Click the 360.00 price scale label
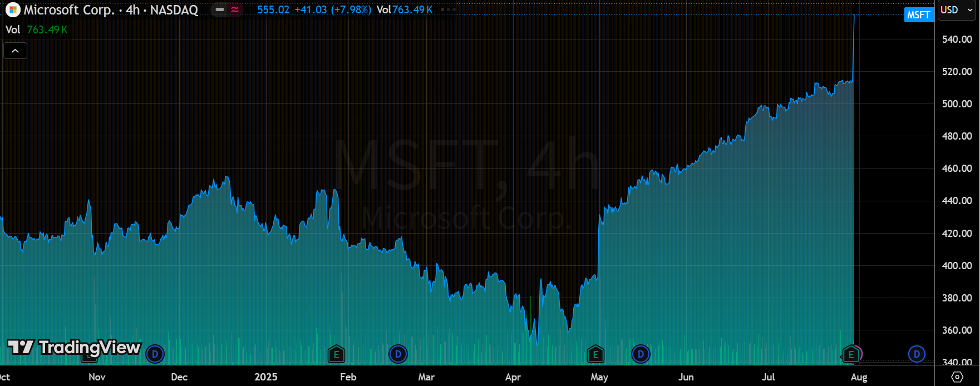 (957, 330)
